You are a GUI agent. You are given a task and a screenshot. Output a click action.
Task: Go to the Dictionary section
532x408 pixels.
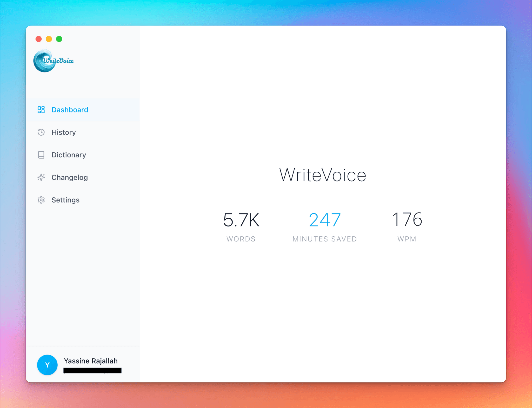pos(69,155)
